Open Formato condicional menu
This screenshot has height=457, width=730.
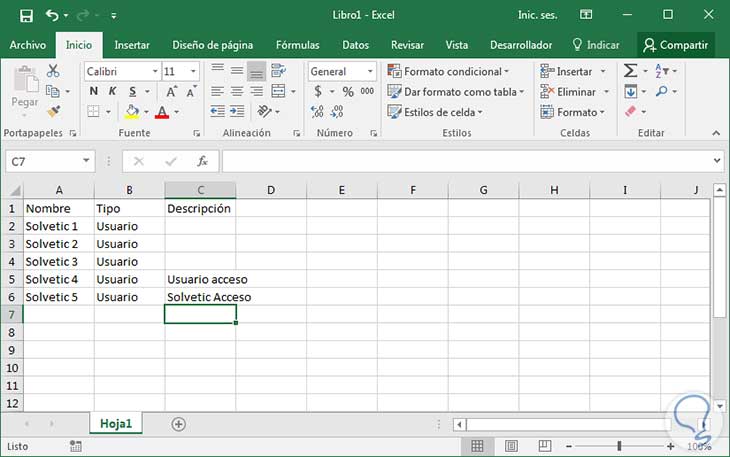449,72
